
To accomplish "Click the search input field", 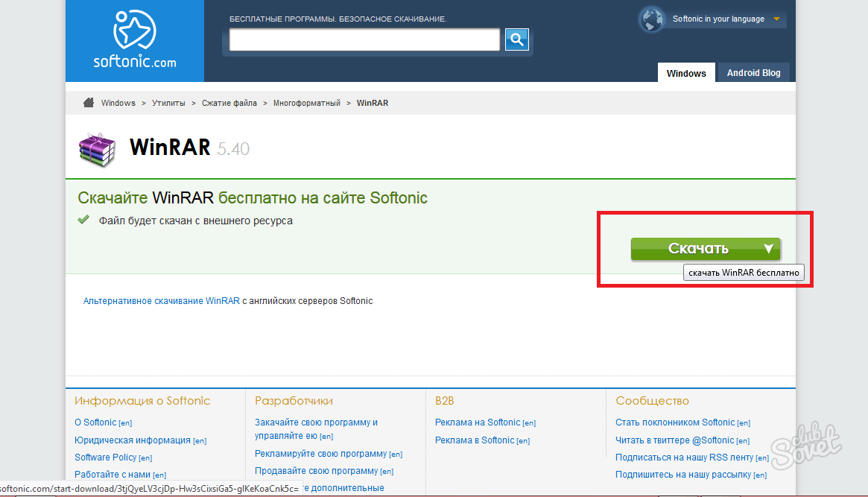I will point(364,39).
